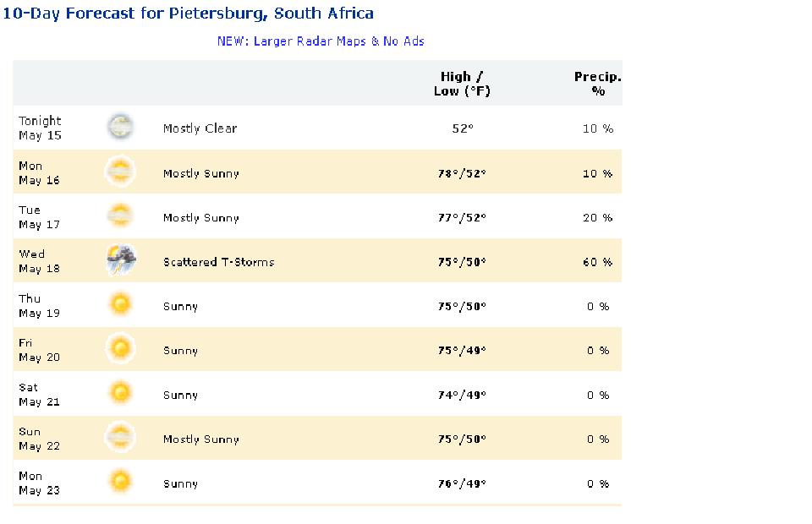Select the High / Low (°F) column header
Image resolution: width=812 pixels, height=524 pixels.
pos(462,84)
